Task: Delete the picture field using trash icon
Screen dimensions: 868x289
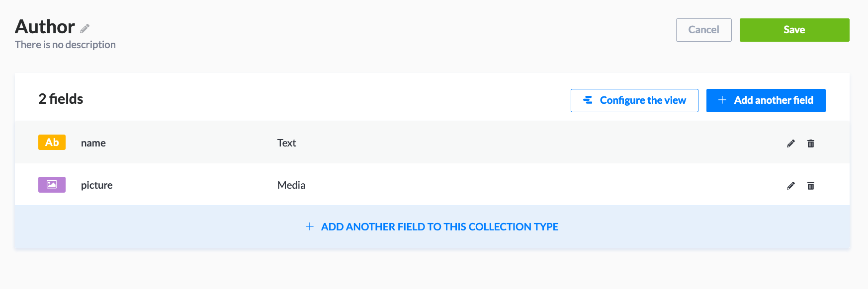Action: (x=811, y=186)
